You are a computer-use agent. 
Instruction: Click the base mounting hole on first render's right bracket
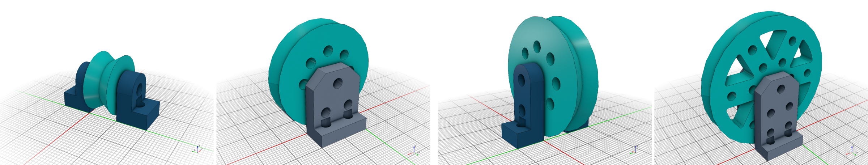141,104
